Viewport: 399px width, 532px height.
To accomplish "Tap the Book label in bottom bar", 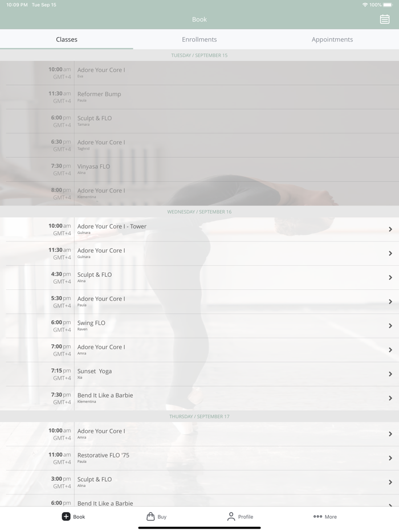I will pyautogui.click(x=79, y=517).
